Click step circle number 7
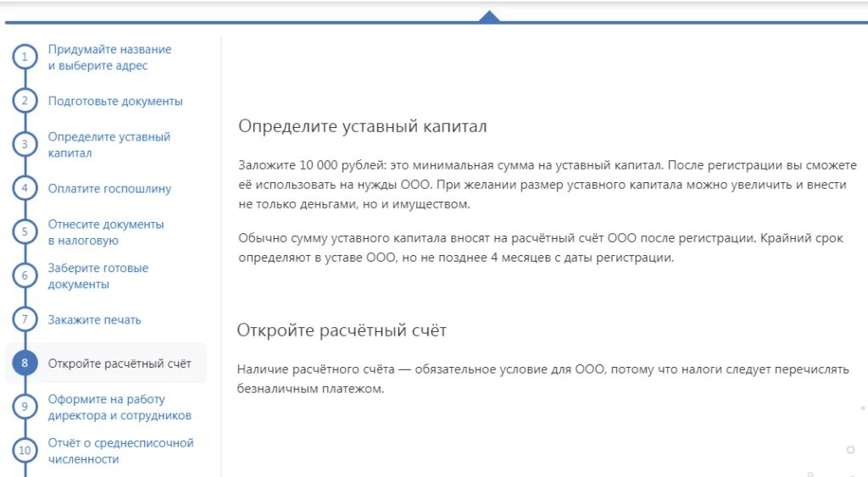 [25, 319]
